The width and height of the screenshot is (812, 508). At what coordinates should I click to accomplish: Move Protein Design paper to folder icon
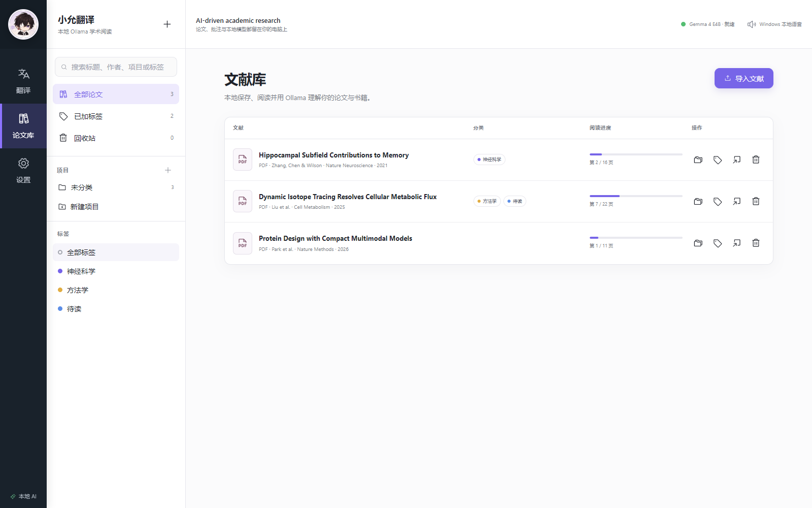tap(698, 243)
